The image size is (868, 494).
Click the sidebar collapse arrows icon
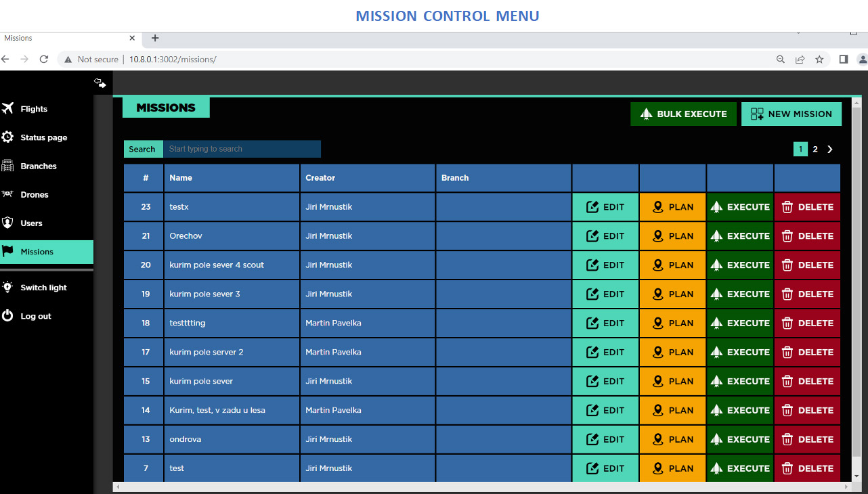[100, 83]
